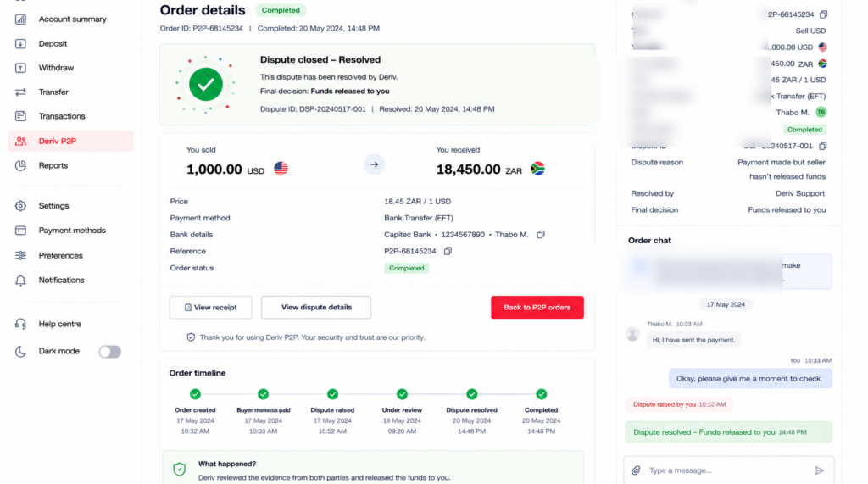The height and width of the screenshot is (484, 868).
Task: Click the paperclip attachment icon in chat
Action: click(636, 470)
